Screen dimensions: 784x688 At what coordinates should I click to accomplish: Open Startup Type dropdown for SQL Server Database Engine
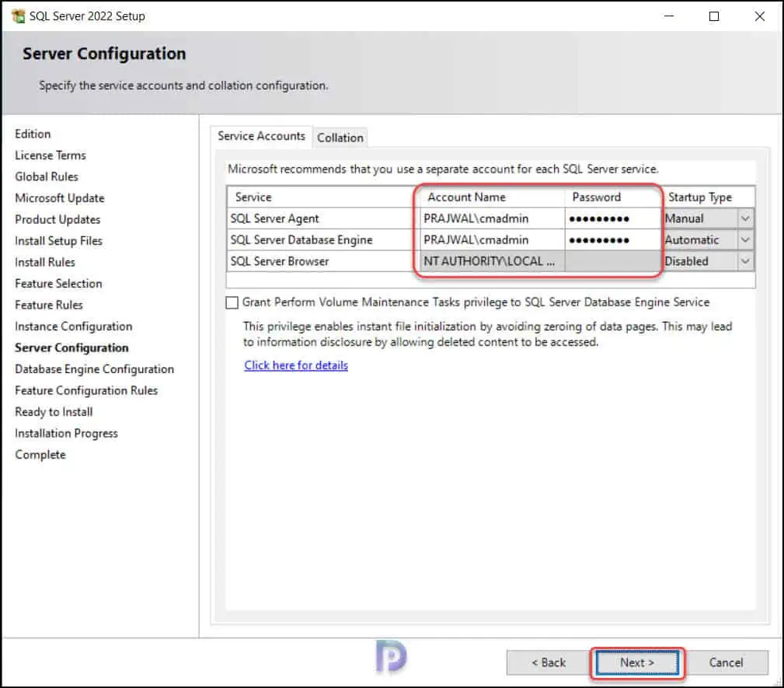point(745,240)
